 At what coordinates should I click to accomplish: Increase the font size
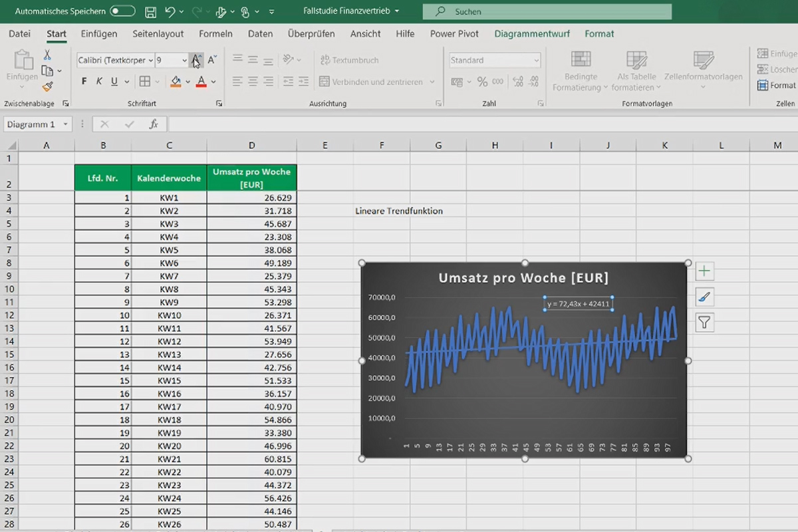[196, 60]
